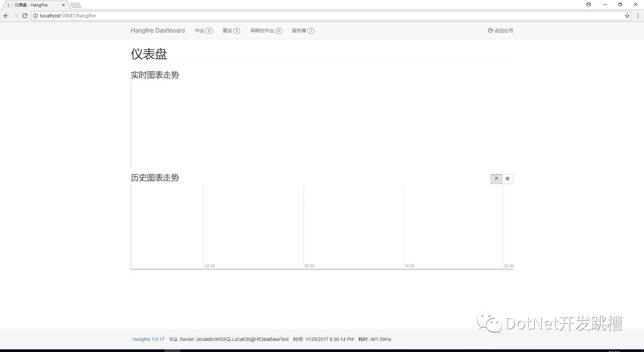The width and height of the screenshot is (644, 352).
Task: Click the SQL Server connection text in footer
Action: click(229, 339)
